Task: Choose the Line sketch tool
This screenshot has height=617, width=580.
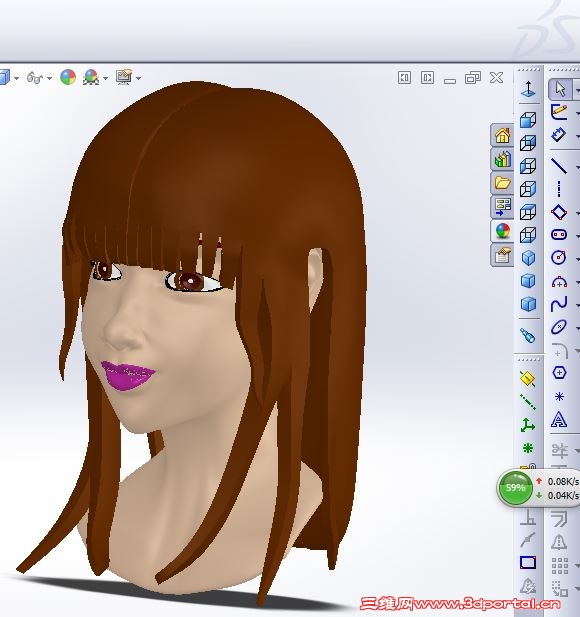Action: (559, 166)
